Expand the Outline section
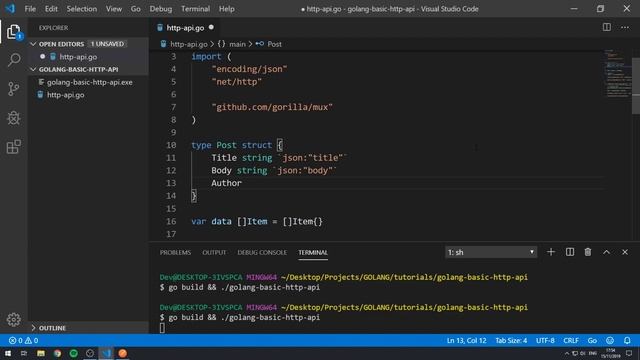Screen dimensions: 640x360 [33, 328]
